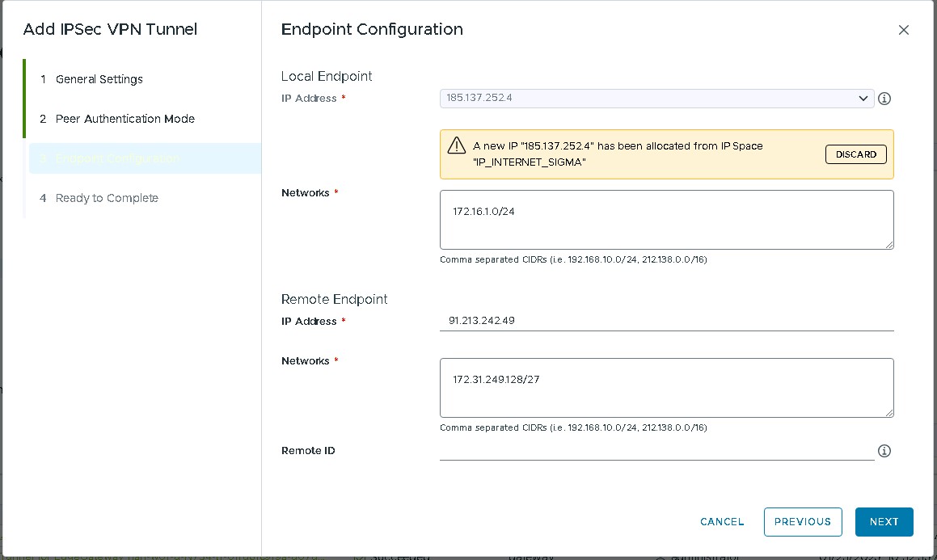The image size is (937, 560).
Task: Click the info icon next to Remote ID
Action: point(884,451)
